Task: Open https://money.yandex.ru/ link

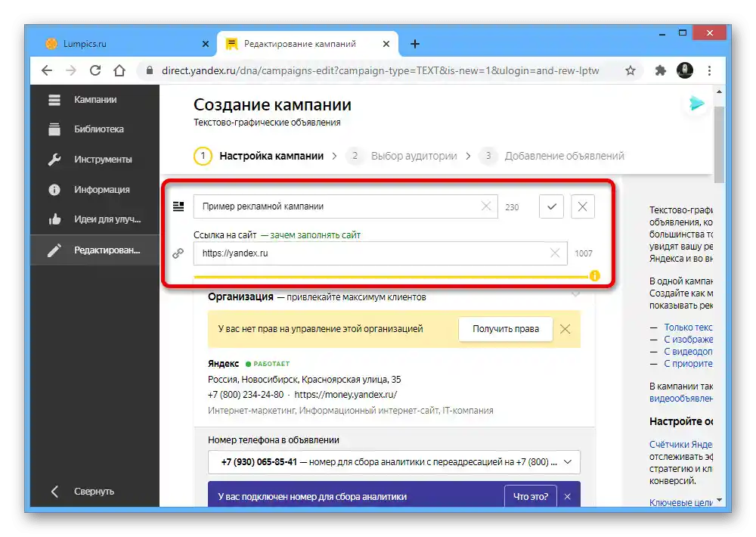Action: (x=345, y=395)
